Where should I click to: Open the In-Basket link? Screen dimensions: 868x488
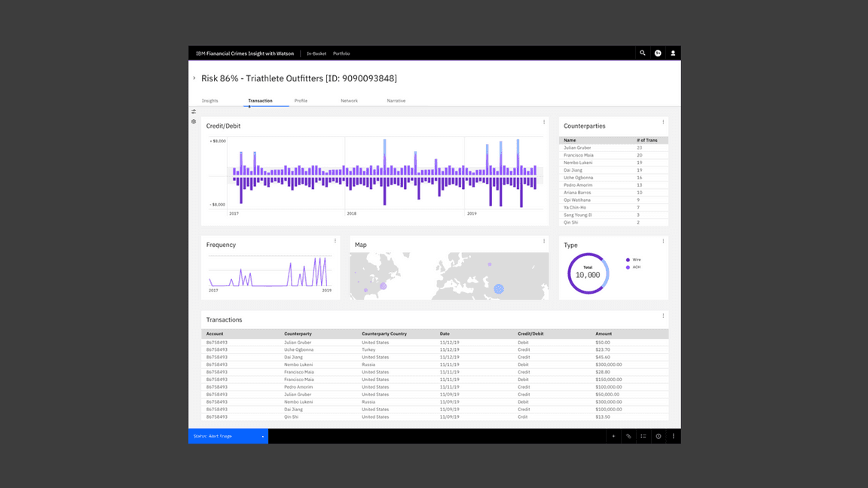pos(316,53)
